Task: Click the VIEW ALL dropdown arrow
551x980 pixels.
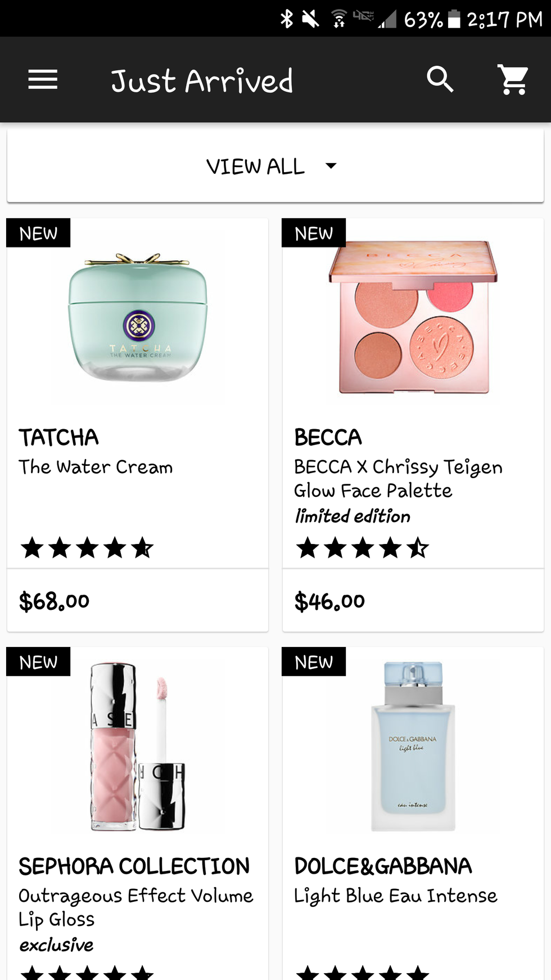Action: point(331,165)
